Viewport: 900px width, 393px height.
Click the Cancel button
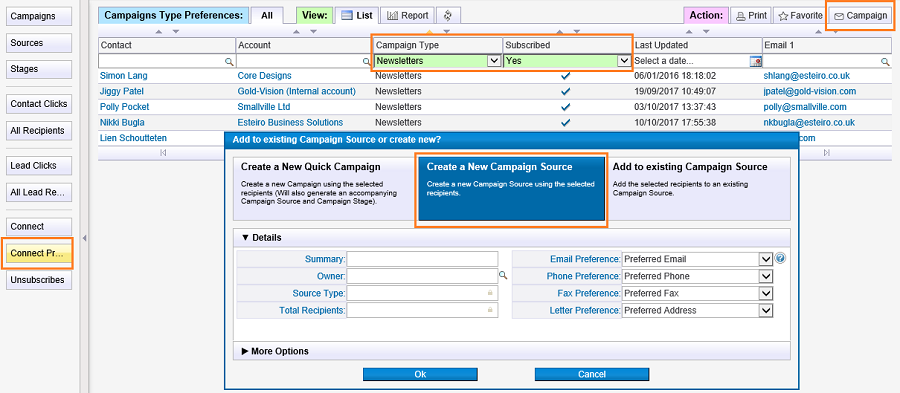tap(592, 374)
